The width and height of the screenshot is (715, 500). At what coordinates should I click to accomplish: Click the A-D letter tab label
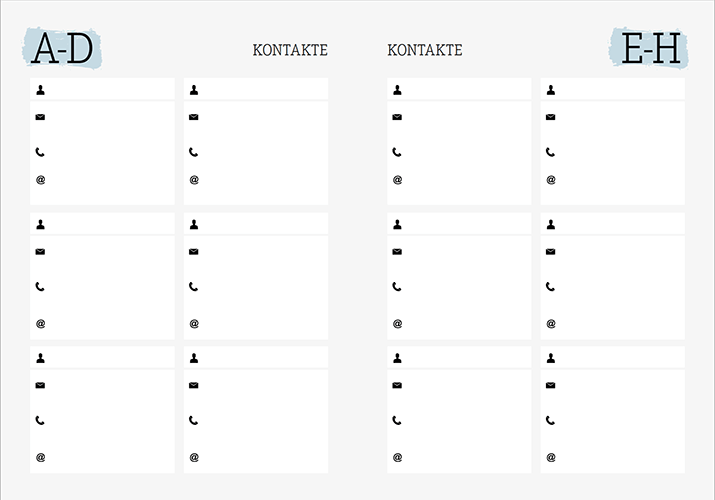click(62, 48)
